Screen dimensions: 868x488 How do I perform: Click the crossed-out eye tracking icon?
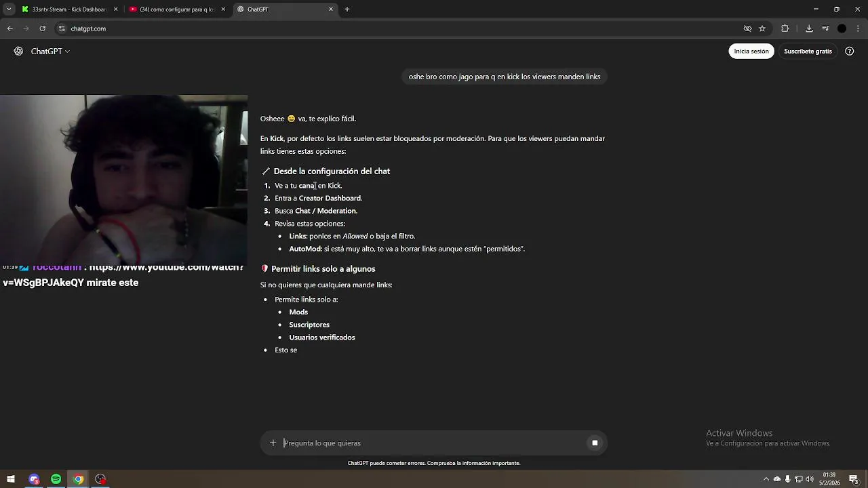(x=747, y=28)
